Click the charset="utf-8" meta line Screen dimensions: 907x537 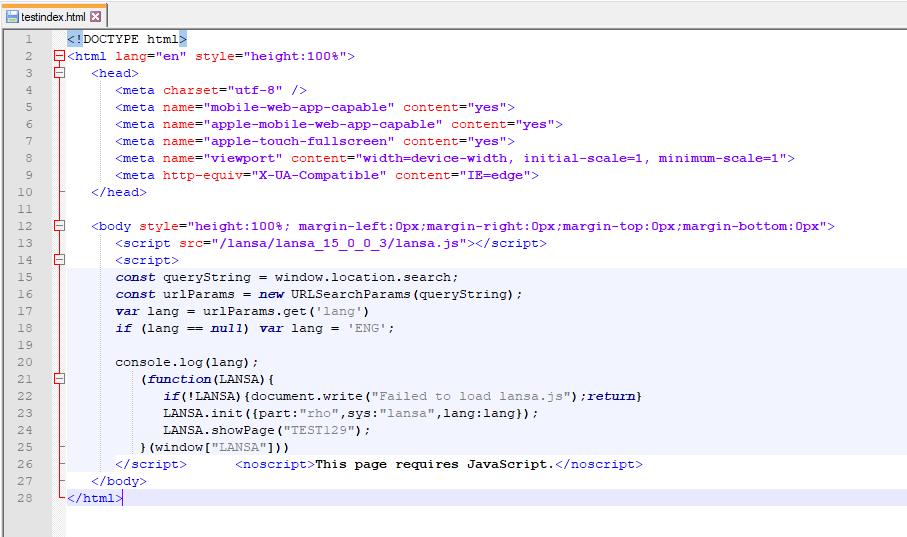tap(211, 90)
